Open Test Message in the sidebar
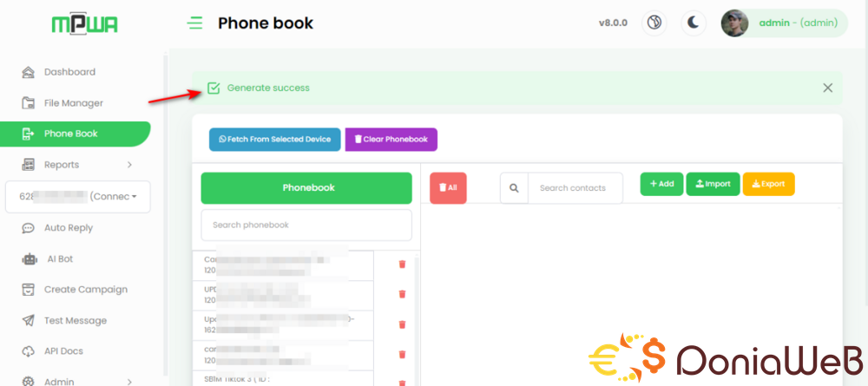Image resolution: width=868 pixels, height=386 pixels. (x=76, y=320)
